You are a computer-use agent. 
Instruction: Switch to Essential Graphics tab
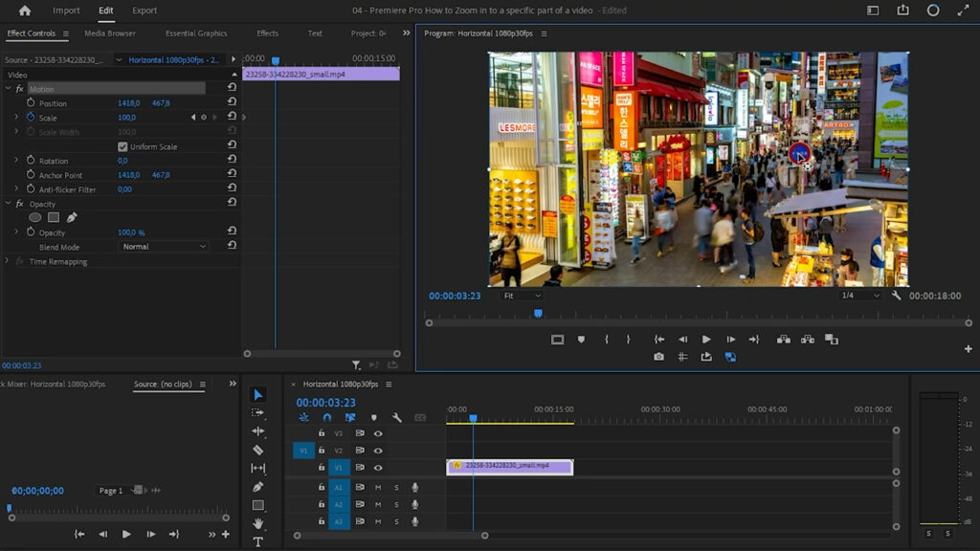pos(196,33)
